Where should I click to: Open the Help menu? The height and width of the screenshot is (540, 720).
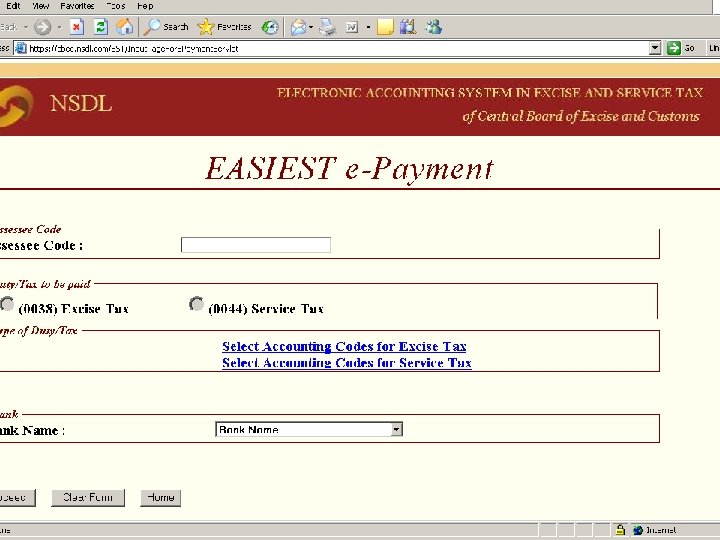coord(145,6)
